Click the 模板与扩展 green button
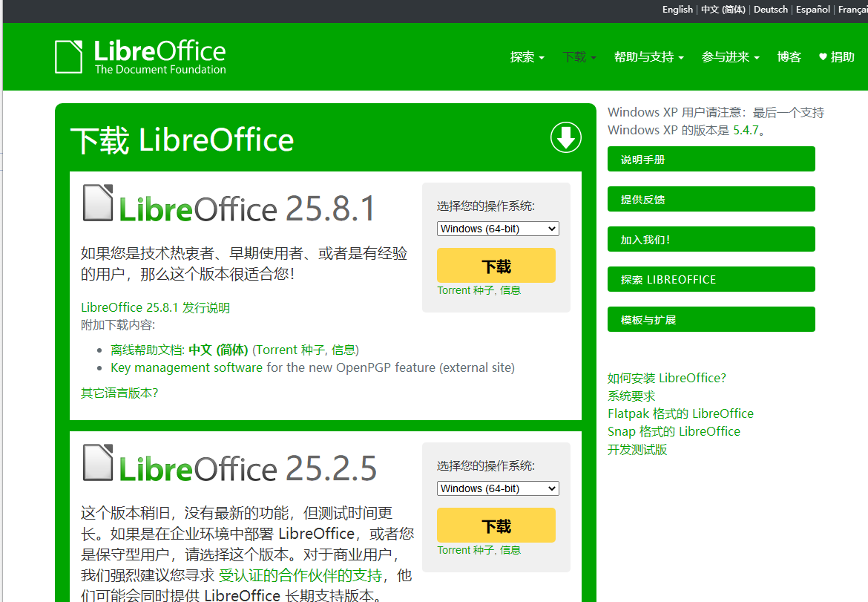 pyautogui.click(x=711, y=319)
